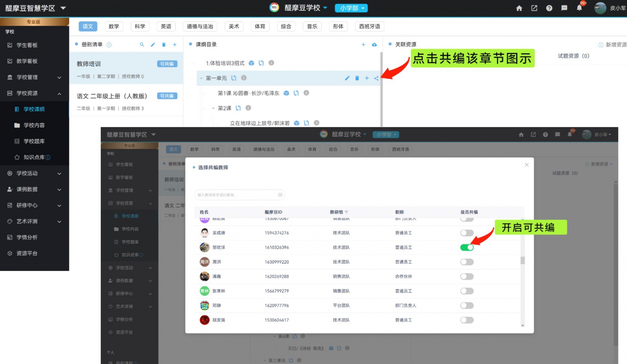
Task: Enable co-editing toggle for 周洪
Action: (467, 262)
